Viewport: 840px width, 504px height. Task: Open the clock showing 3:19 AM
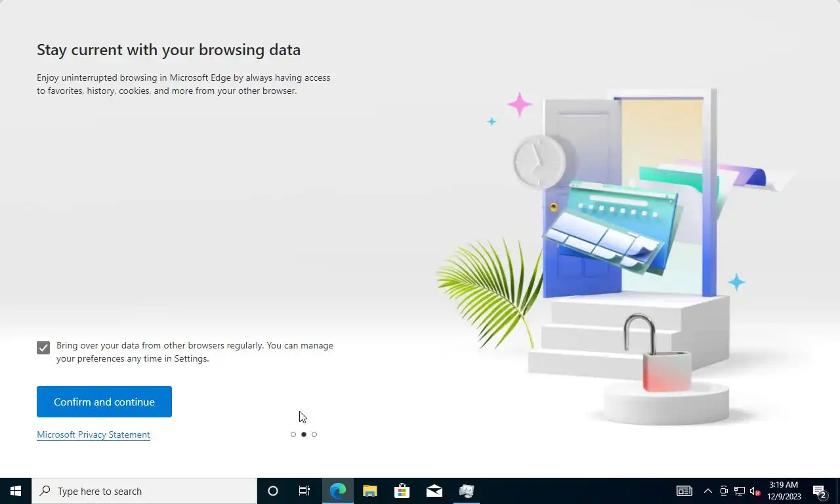[x=784, y=491]
